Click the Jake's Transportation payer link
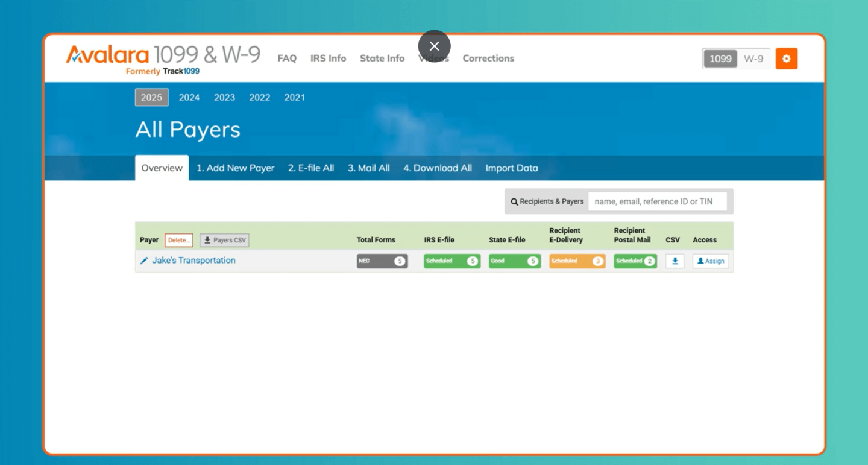Image resolution: width=868 pixels, height=465 pixels. 193,261
